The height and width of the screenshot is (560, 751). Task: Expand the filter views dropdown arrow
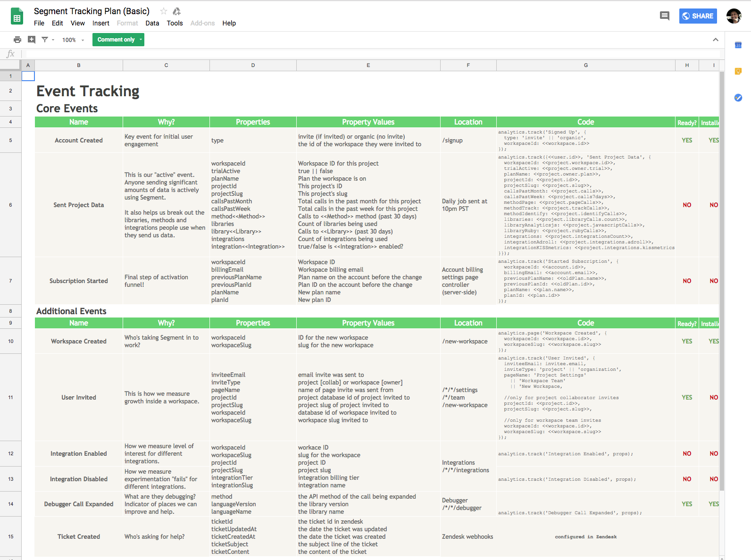pyautogui.click(x=53, y=40)
